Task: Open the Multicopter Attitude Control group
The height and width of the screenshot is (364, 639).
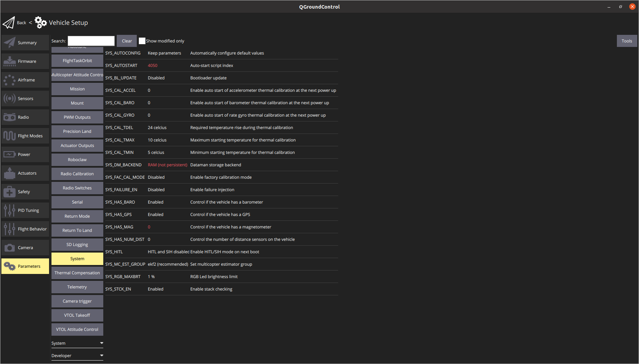Action: tap(77, 75)
